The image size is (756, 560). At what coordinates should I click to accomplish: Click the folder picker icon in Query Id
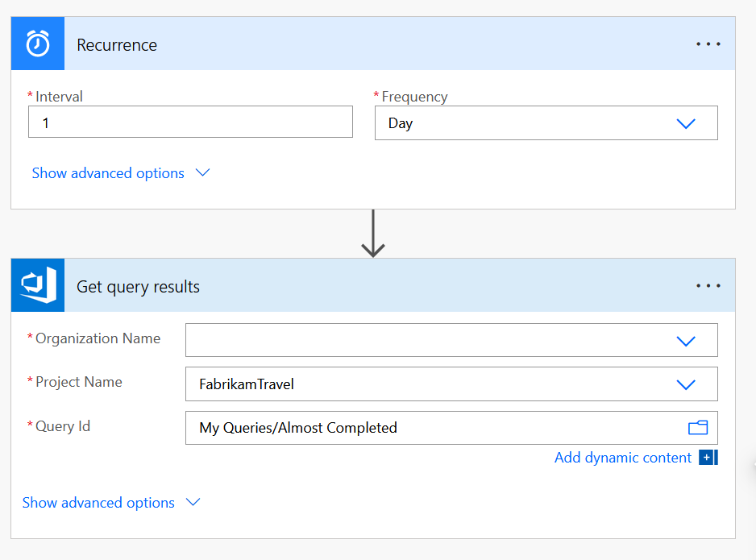pos(697,428)
